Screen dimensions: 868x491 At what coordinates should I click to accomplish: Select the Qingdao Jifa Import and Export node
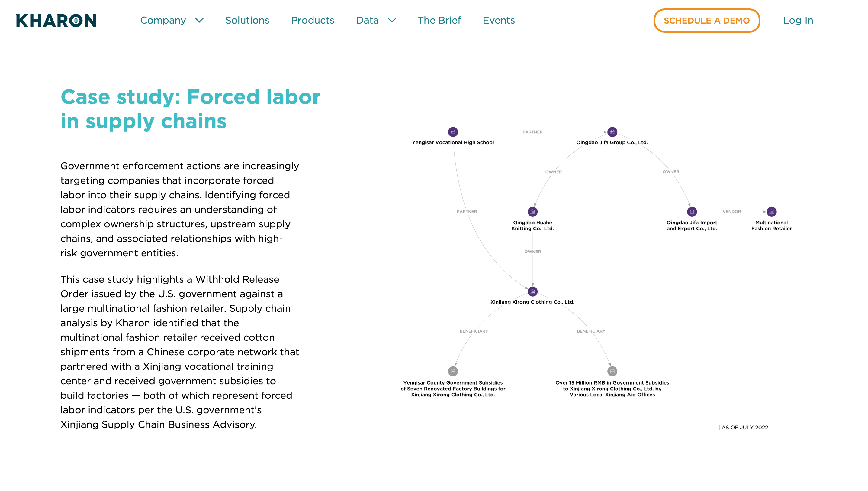[692, 212]
